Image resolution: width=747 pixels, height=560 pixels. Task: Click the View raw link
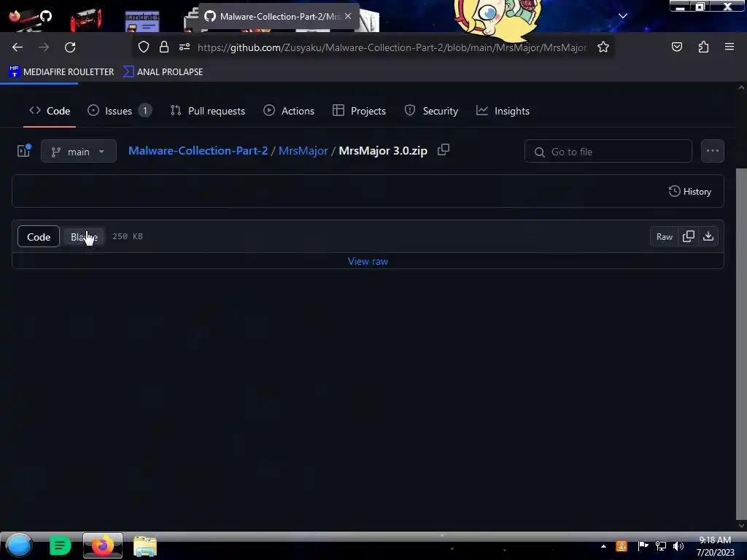point(368,262)
